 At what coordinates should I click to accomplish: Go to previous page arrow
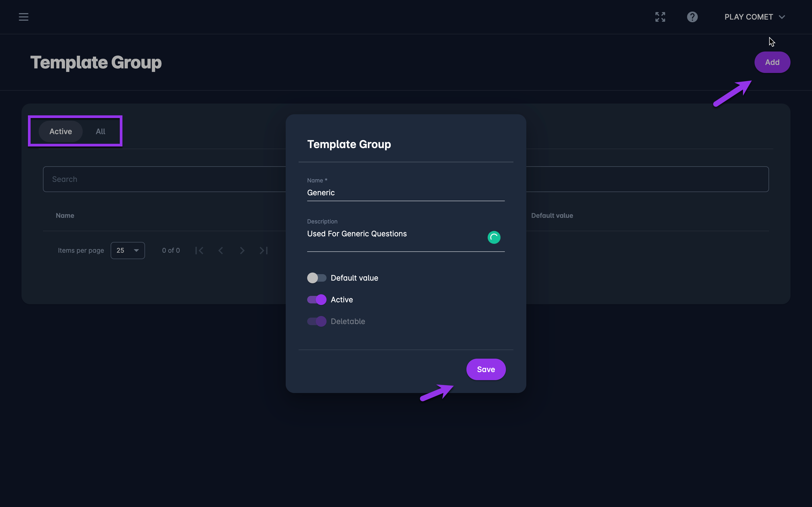point(220,251)
